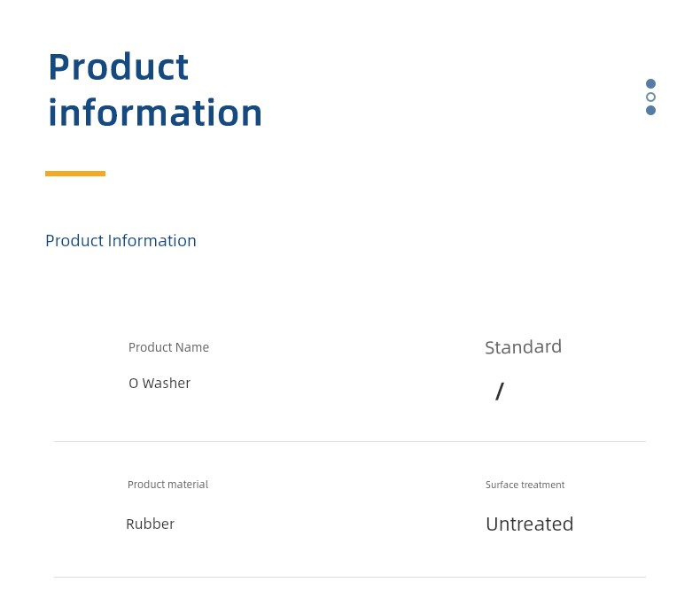Click the word Information in blue subheading
Screen dimensions: 700x598
[152, 241]
